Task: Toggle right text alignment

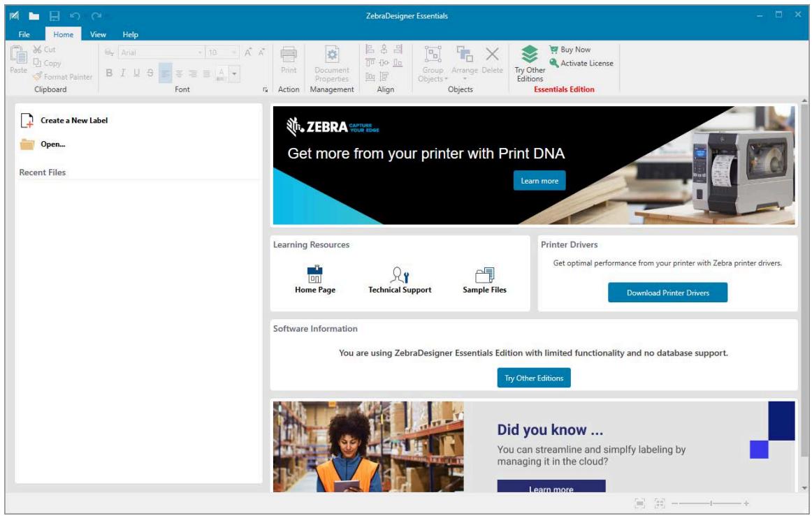Action: pyautogui.click(x=193, y=73)
